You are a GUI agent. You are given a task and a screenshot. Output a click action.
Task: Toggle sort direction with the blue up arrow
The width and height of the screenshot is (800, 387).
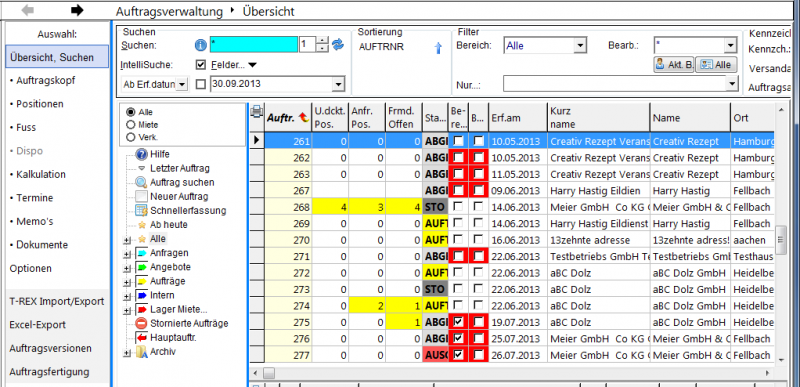(437, 48)
